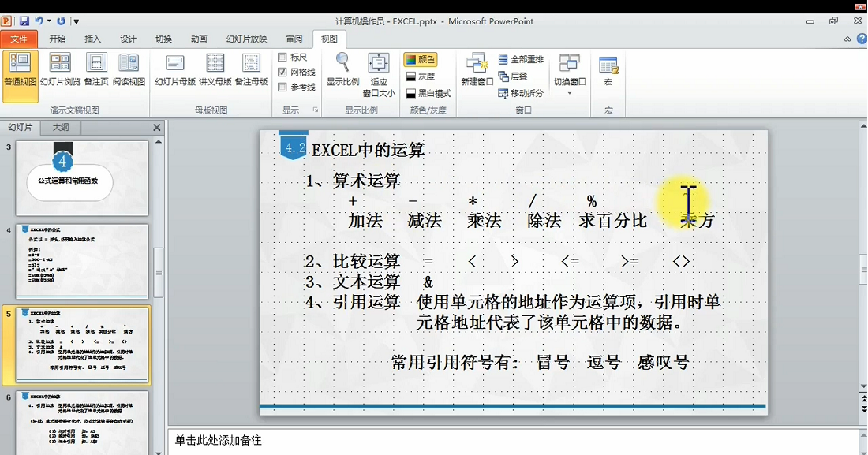Switch to the Insert (插入) tab

click(92, 39)
